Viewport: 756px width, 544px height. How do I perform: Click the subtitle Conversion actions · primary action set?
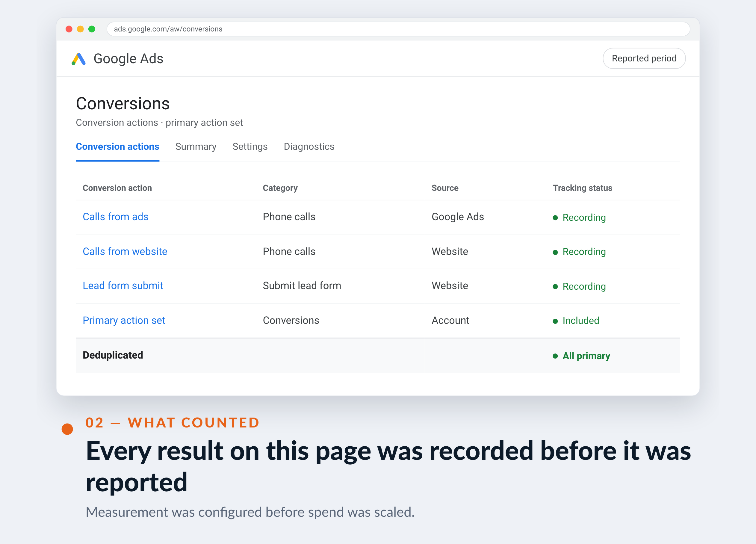click(x=159, y=123)
